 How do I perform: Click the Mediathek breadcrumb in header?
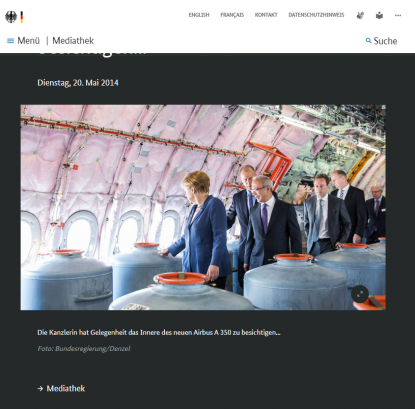tap(73, 41)
